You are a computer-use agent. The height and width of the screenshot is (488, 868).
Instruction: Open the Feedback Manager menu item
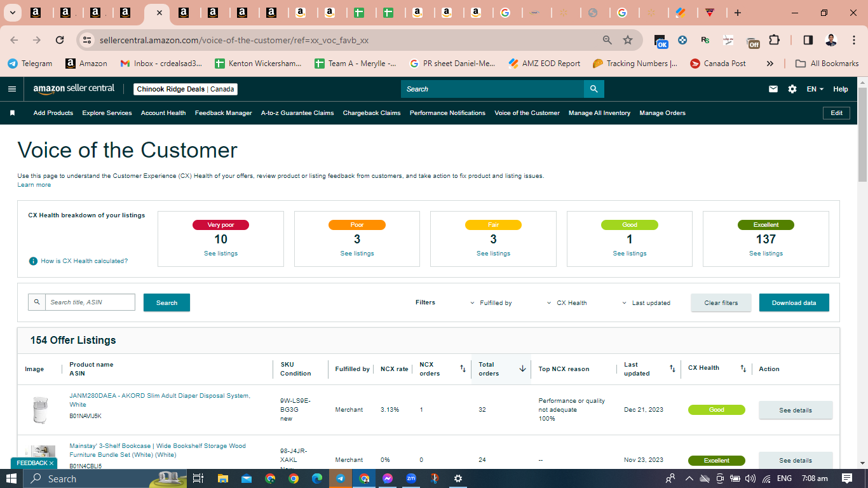click(224, 113)
